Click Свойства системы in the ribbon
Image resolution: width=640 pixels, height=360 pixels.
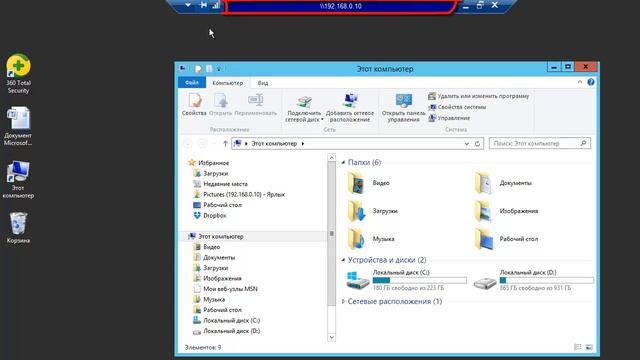(x=457, y=107)
